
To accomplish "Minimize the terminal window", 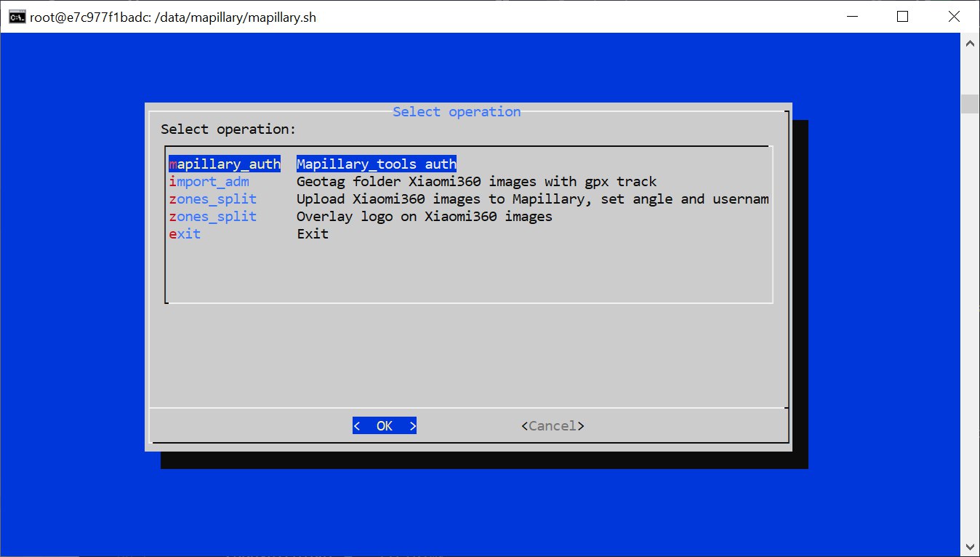I will (x=854, y=17).
